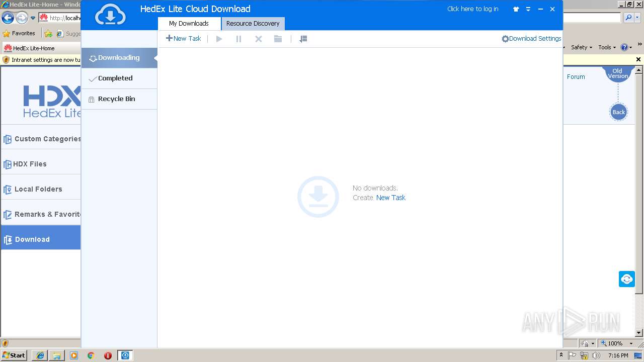Switch to Resource Discovery tab

(x=253, y=24)
